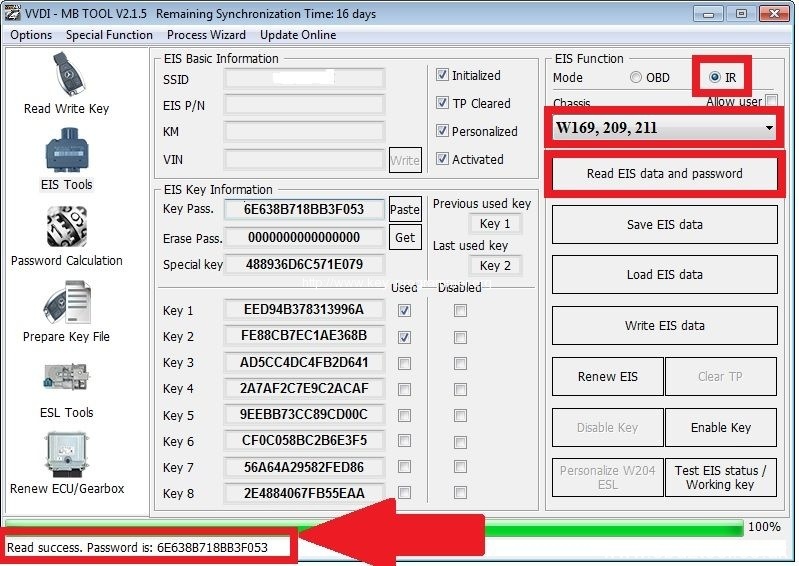Click the Prepare Key File icon
799x566 pixels.
click(66, 303)
